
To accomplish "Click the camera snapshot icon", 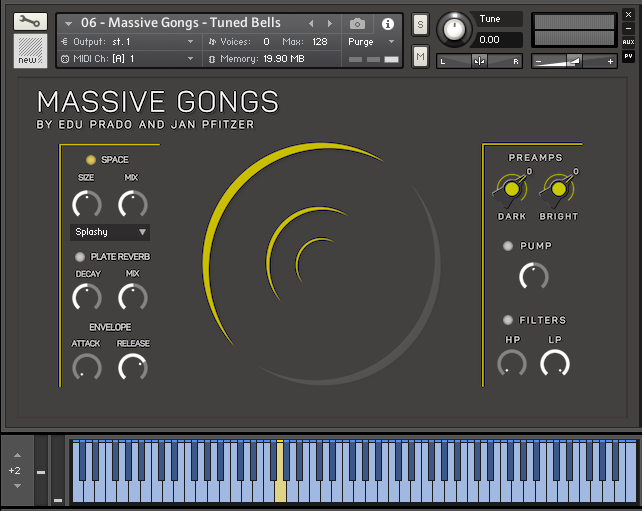I will [x=357, y=23].
